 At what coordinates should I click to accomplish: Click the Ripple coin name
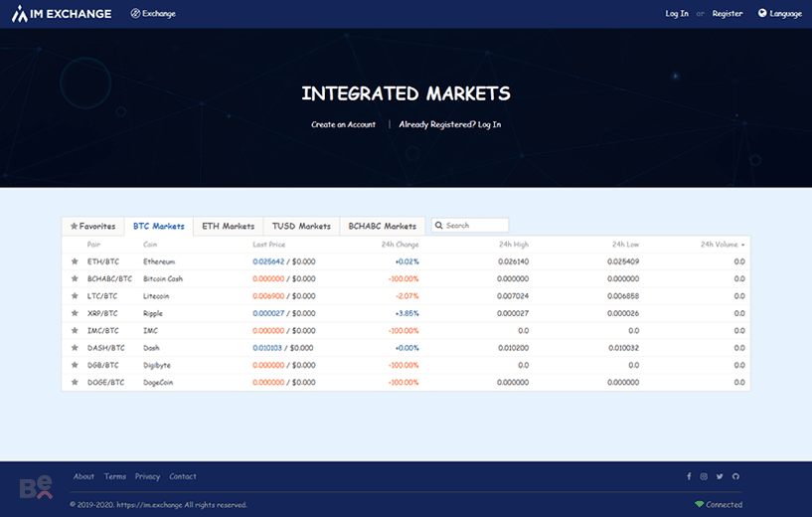[153, 313]
